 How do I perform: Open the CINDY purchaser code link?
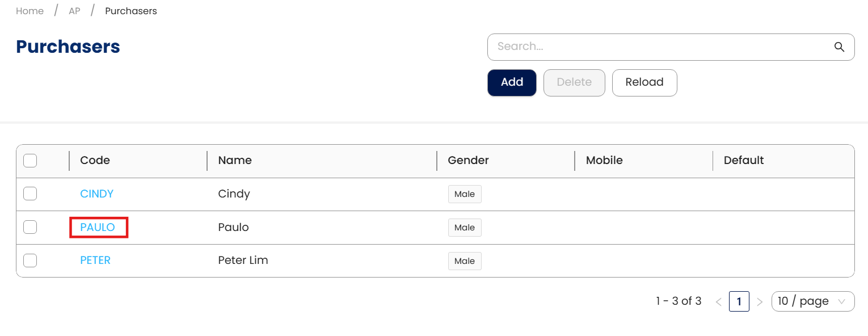click(97, 194)
